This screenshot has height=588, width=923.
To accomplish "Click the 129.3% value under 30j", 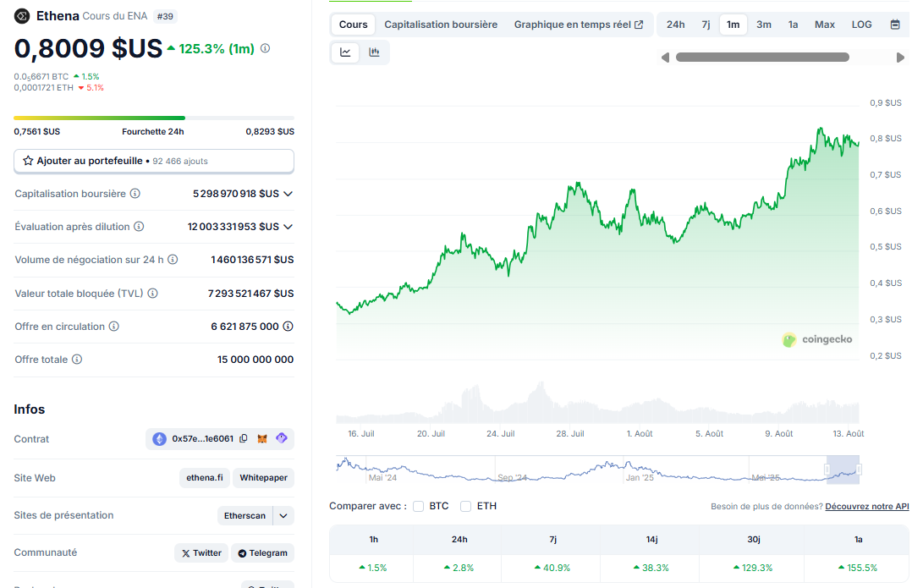I will (x=753, y=568).
